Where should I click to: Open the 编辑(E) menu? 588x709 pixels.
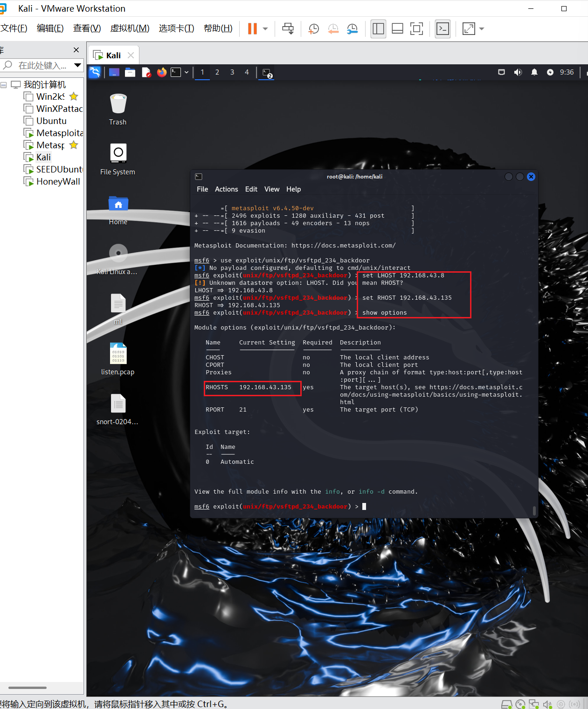click(50, 28)
